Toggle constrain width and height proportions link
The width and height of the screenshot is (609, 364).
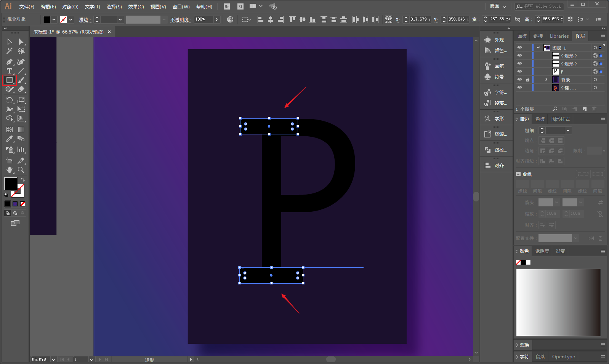tap(518, 19)
